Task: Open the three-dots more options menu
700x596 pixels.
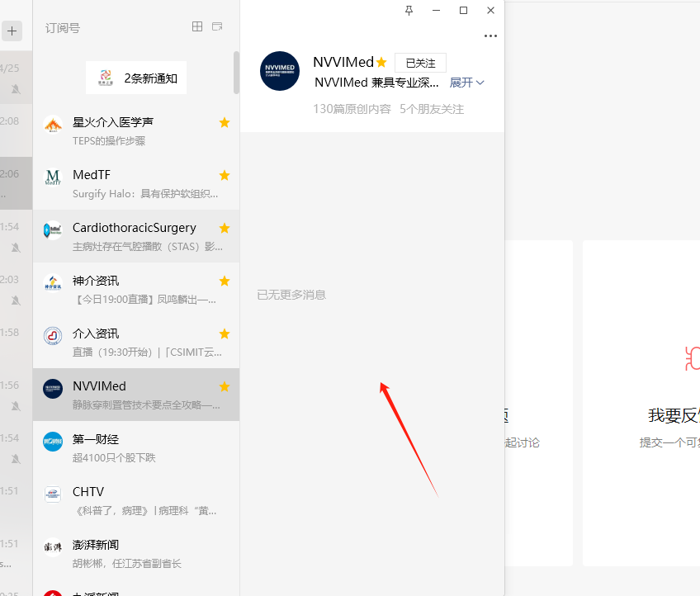Action: (490, 35)
